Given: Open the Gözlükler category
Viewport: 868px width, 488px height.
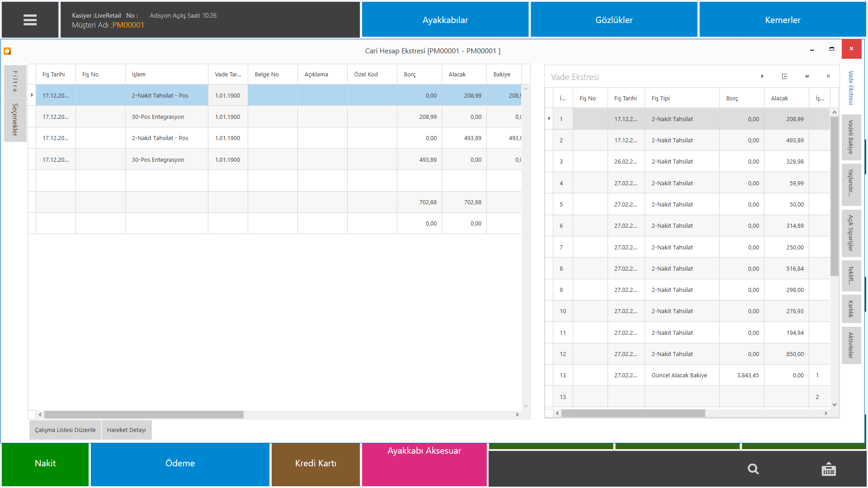Looking at the screenshot, I should (x=613, y=19).
